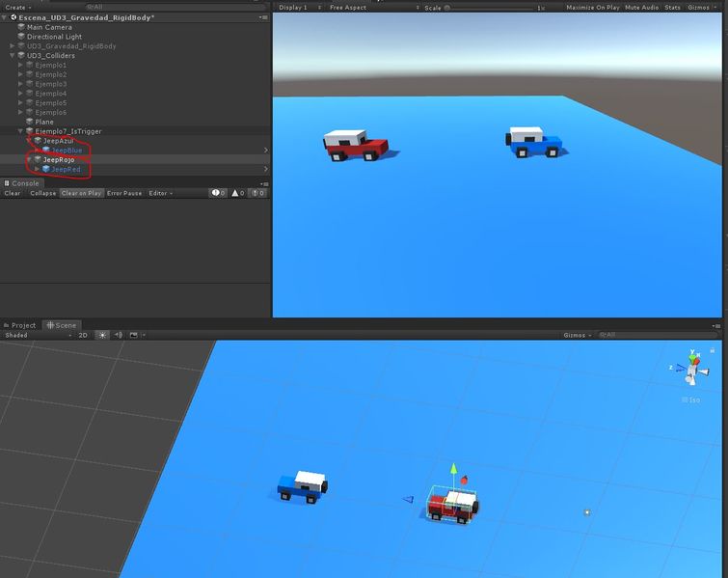This screenshot has height=578, width=728.
Task: Toggle Maximize On Play
Action: coord(592,8)
